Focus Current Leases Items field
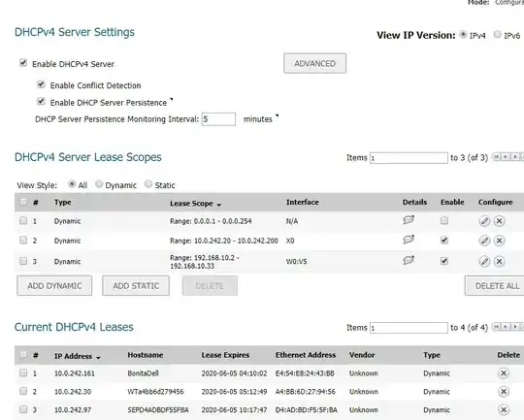 tap(409, 328)
